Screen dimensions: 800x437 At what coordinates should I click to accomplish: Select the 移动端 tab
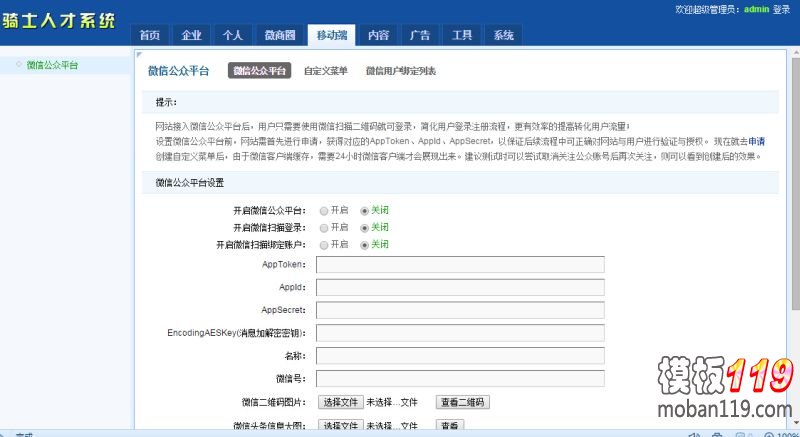click(x=332, y=35)
